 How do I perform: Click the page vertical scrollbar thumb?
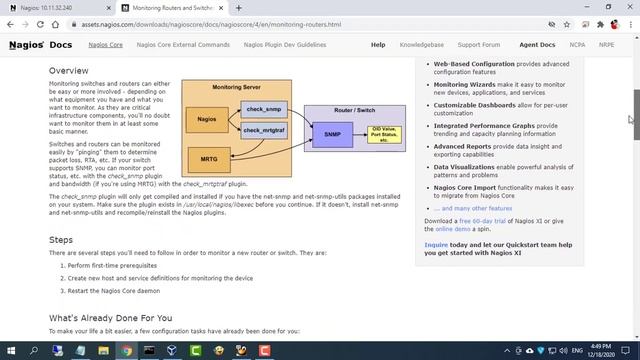point(636,115)
